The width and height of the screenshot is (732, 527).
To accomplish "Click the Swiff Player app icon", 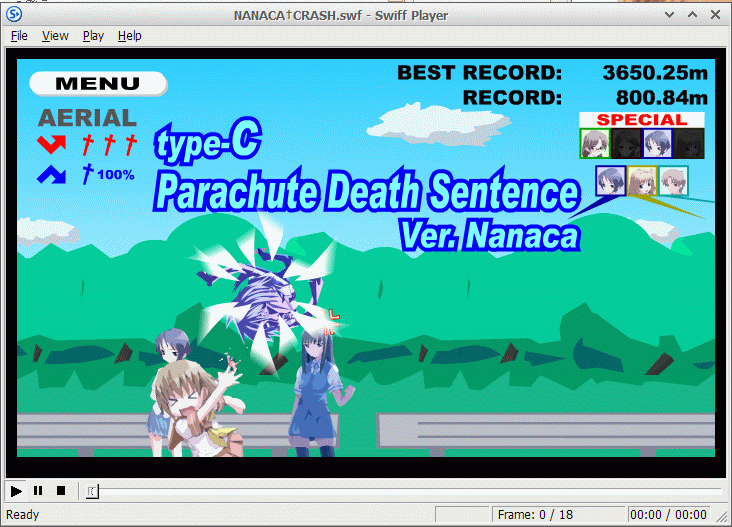I will point(14,15).
